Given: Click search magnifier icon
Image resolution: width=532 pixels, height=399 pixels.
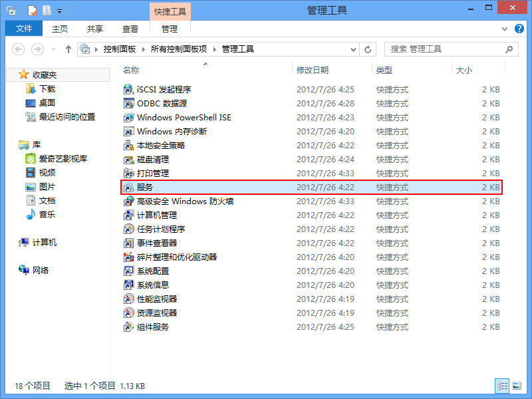Looking at the screenshot, I should 509,49.
